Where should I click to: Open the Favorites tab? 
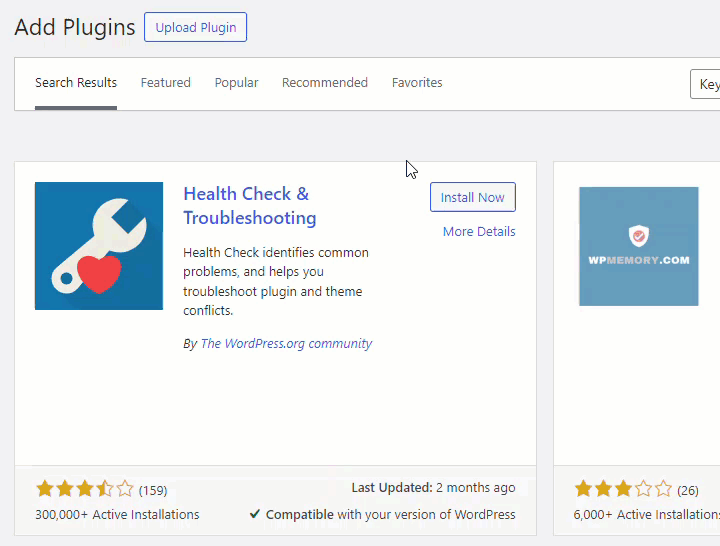[x=417, y=83]
